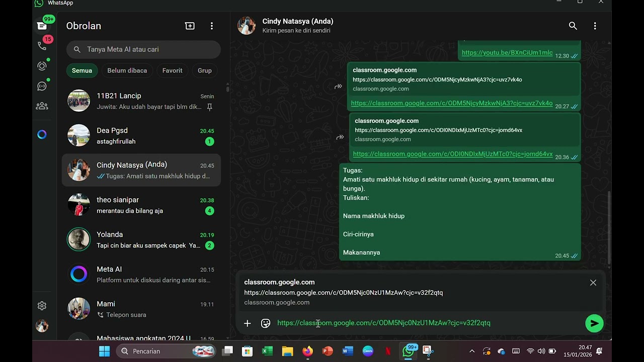View Yolanda's profile picture
This screenshot has width=644, height=362.
(x=79, y=240)
